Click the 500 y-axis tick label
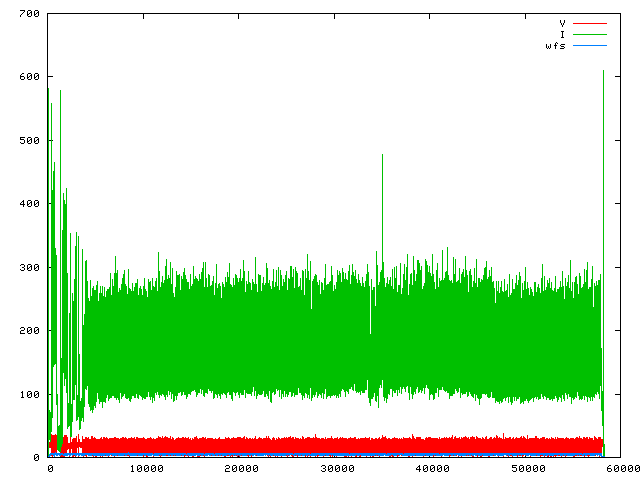This screenshot has width=640, height=480. click(x=28, y=140)
